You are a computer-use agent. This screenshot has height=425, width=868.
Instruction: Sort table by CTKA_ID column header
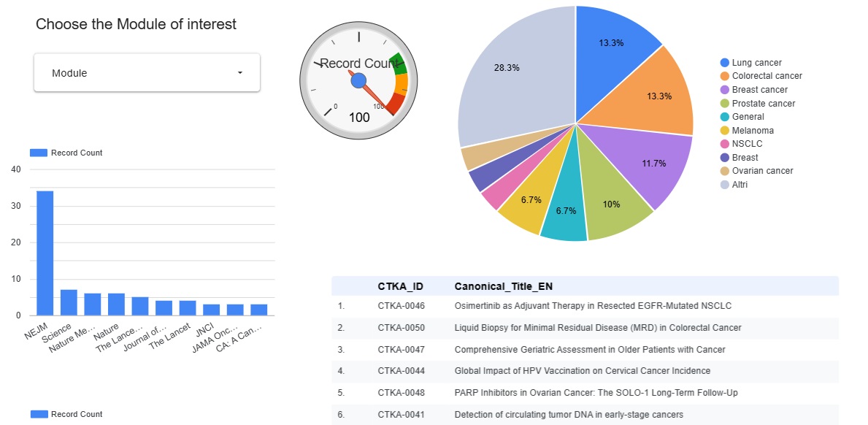tap(400, 286)
